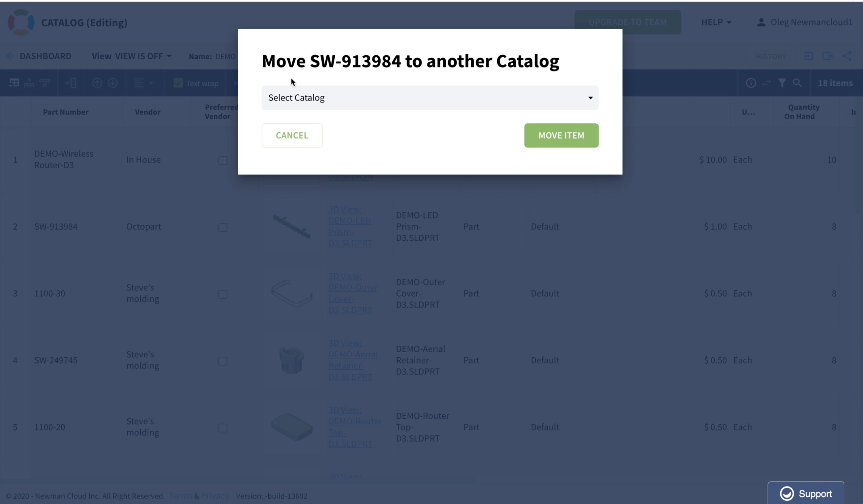This screenshot has width=863, height=504.
Task: Click the dashboard grid view icon
Action: (13, 83)
